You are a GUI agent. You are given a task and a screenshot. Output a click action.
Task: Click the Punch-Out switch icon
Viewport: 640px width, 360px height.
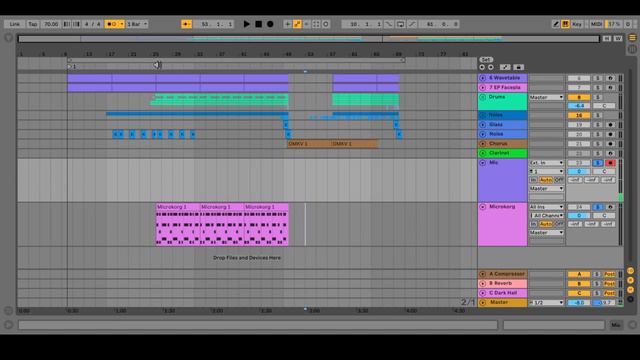tap(412, 24)
